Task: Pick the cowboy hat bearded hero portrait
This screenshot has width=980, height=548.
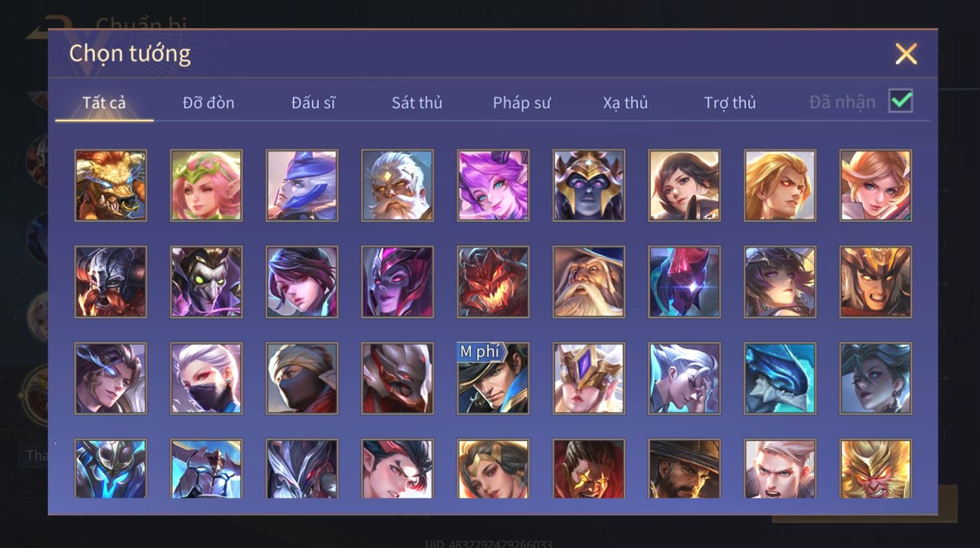Action: 684,469
